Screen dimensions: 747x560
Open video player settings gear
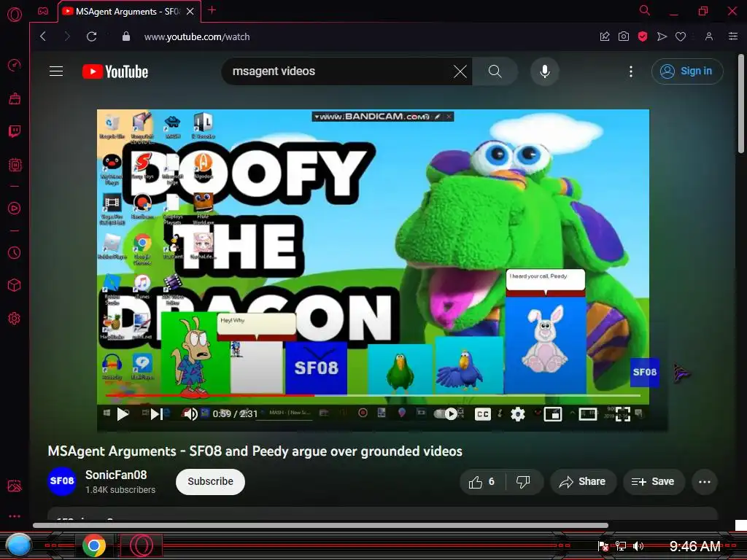(518, 414)
